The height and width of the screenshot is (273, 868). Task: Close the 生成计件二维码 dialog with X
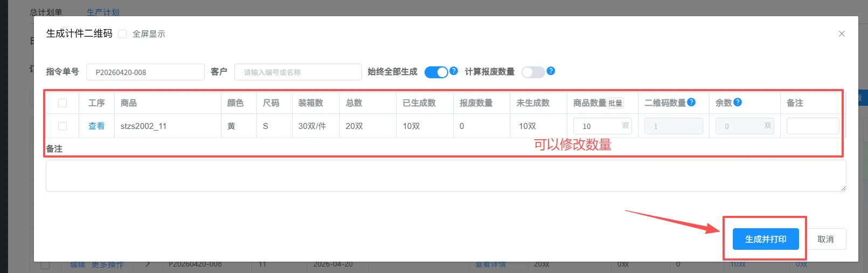click(x=842, y=33)
